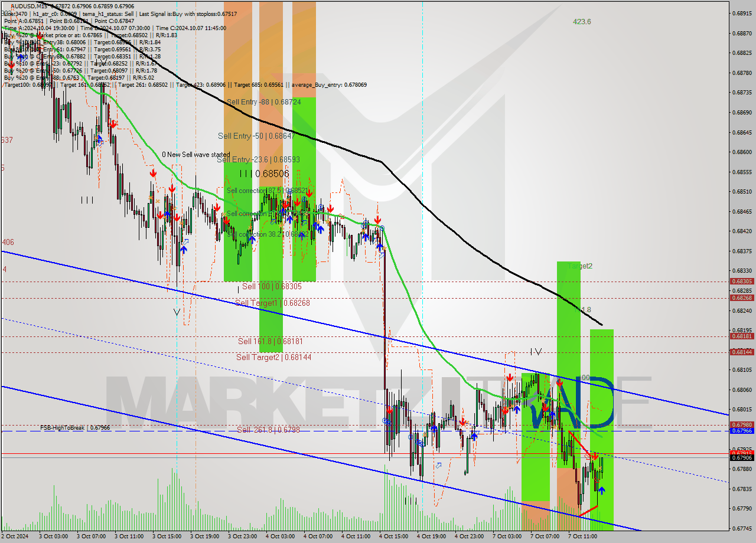Click the 'I I I 0.68506' wave label

pyautogui.click(x=265, y=174)
